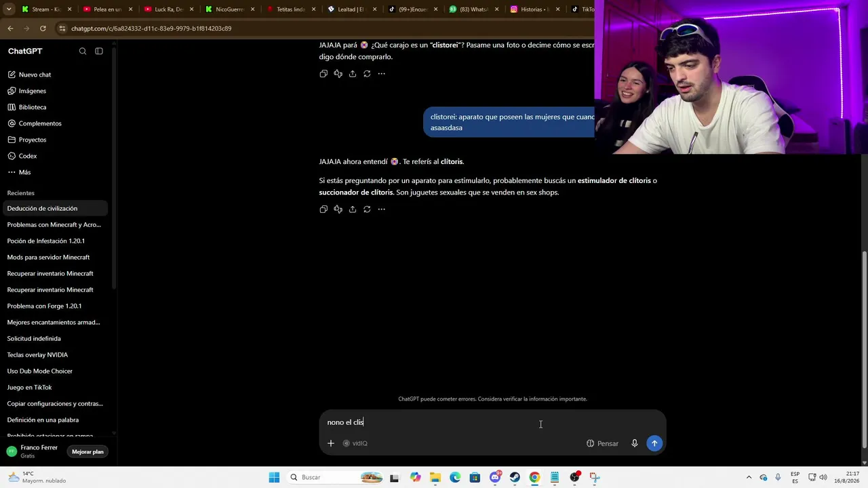868x488 pixels.
Task: Open Microsoft Store from the taskbar
Action: tap(475, 477)
